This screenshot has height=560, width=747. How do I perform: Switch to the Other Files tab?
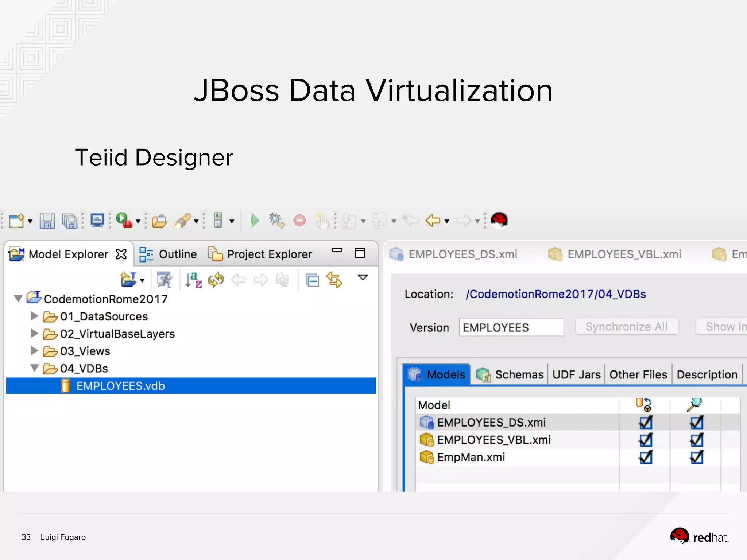638,374
